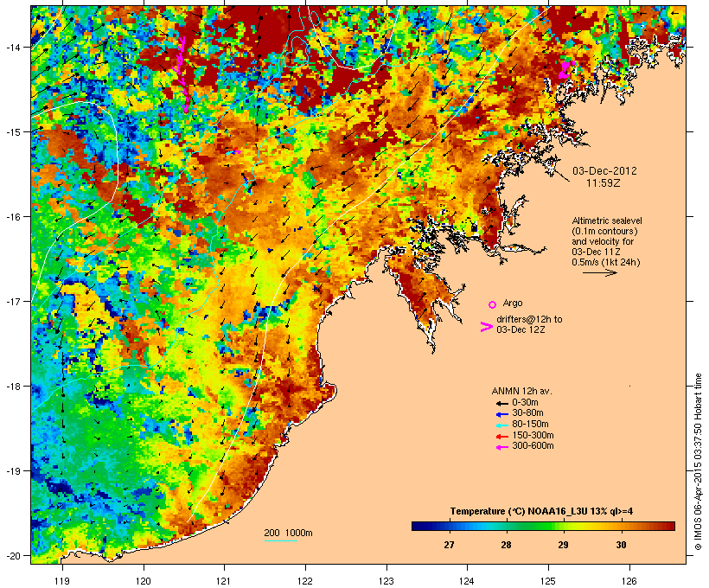Click the longitude label 126
709x588 pixels.
pos(629,581)
